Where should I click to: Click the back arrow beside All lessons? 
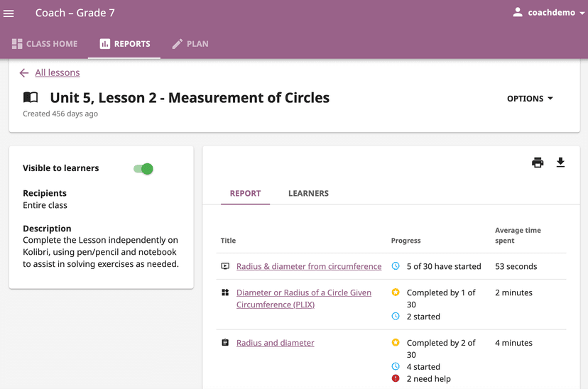(x=24, y=73)
